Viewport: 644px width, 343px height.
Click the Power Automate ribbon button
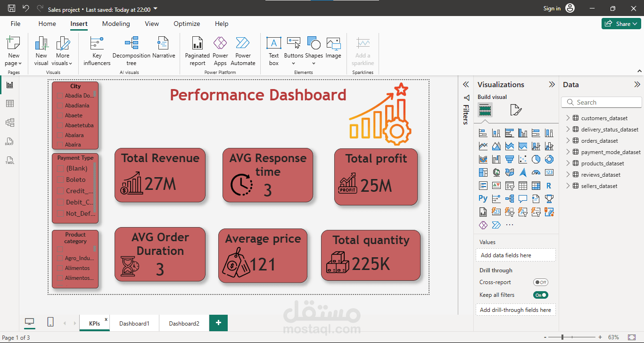click(243, 51)
